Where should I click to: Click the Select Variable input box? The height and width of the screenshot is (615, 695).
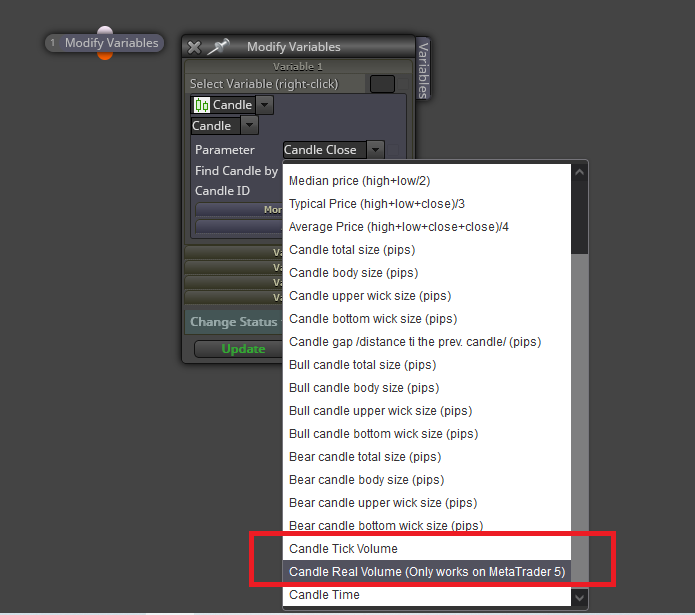coord(382,84)
